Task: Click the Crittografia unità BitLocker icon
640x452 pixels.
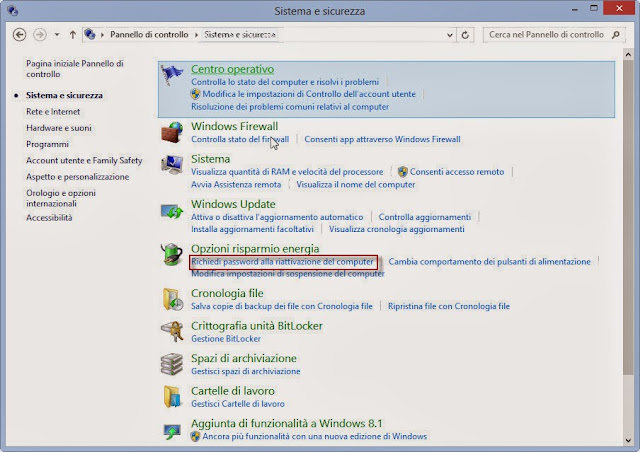Action: coord(173,332)
